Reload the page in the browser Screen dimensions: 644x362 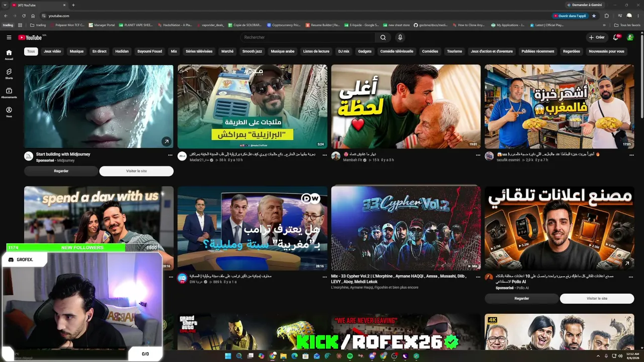24,16
